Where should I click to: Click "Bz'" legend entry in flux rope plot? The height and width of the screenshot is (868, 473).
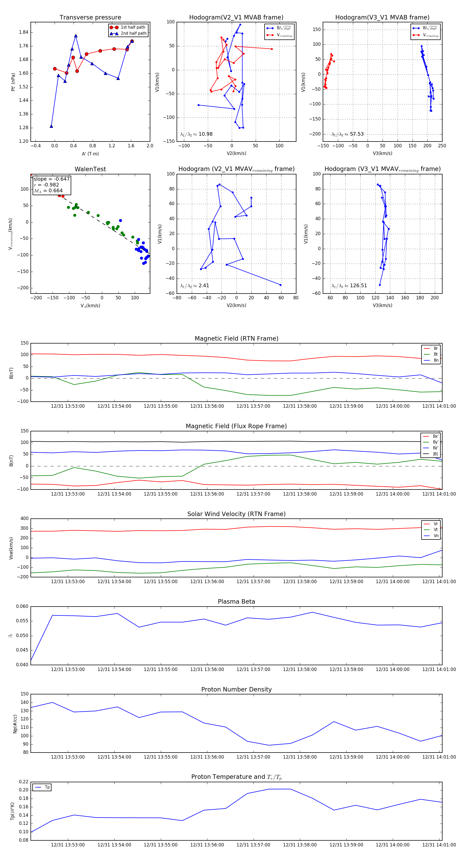click(x=431, y=448)
